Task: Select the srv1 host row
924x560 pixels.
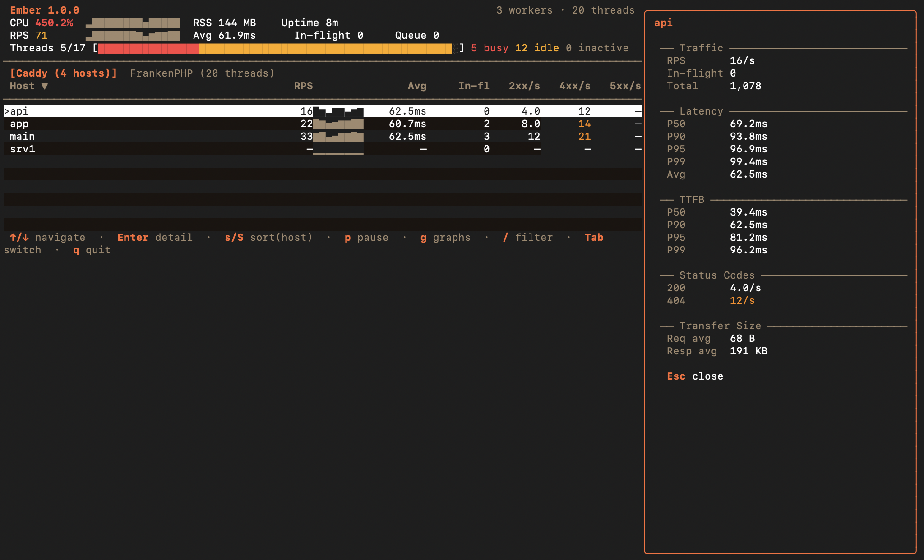Action: [22, 149]
